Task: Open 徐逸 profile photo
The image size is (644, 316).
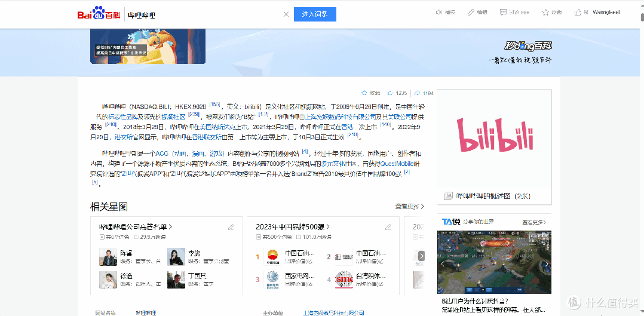Action: (108, 280)
